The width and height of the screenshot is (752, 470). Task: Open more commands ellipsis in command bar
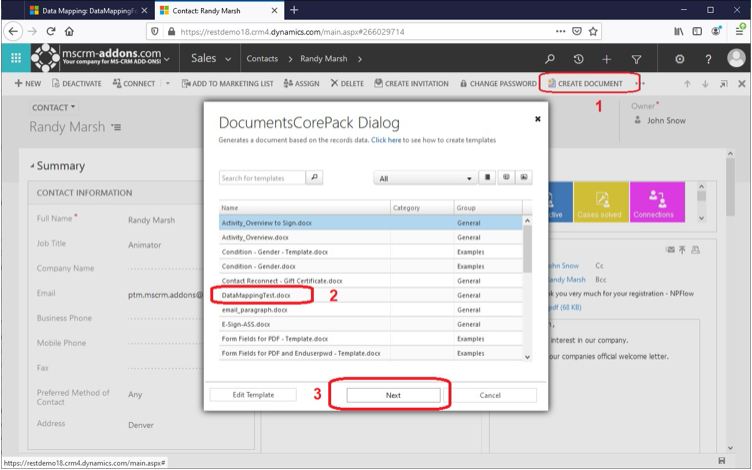640,83
